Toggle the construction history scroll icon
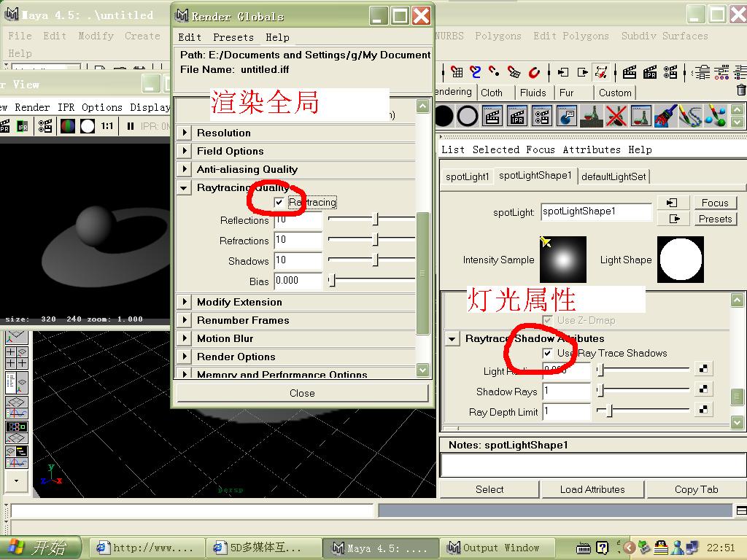The height and width of the screenshot is (560, 747). tap(601, 72)
